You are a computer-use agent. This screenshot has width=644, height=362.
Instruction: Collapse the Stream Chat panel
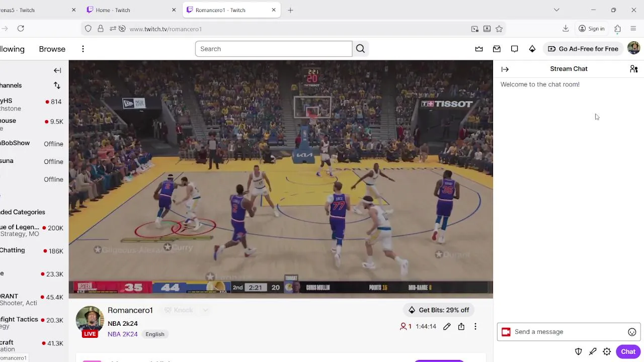[x=505, y=69]
